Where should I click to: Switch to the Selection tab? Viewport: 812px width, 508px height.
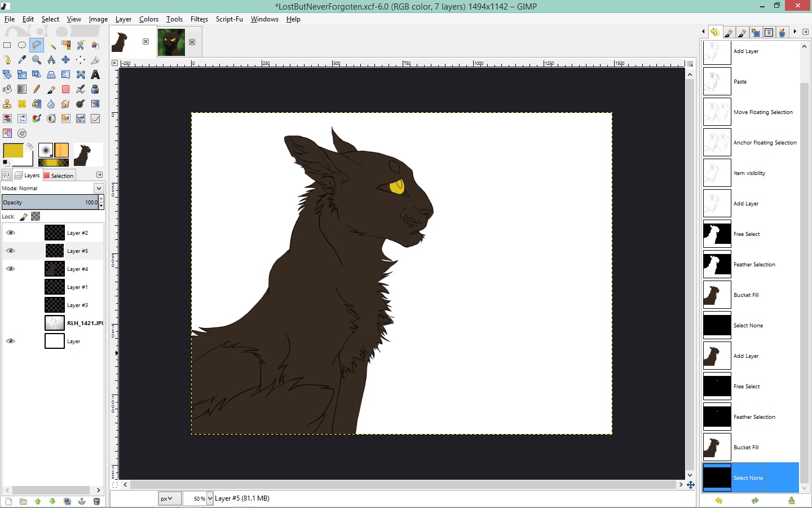59,176
